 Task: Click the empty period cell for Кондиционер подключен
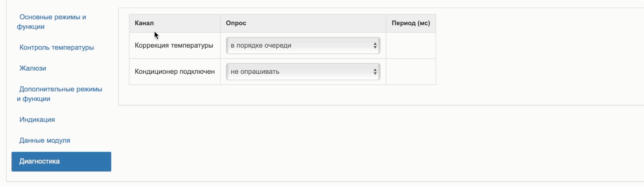(x=411, y=72)
